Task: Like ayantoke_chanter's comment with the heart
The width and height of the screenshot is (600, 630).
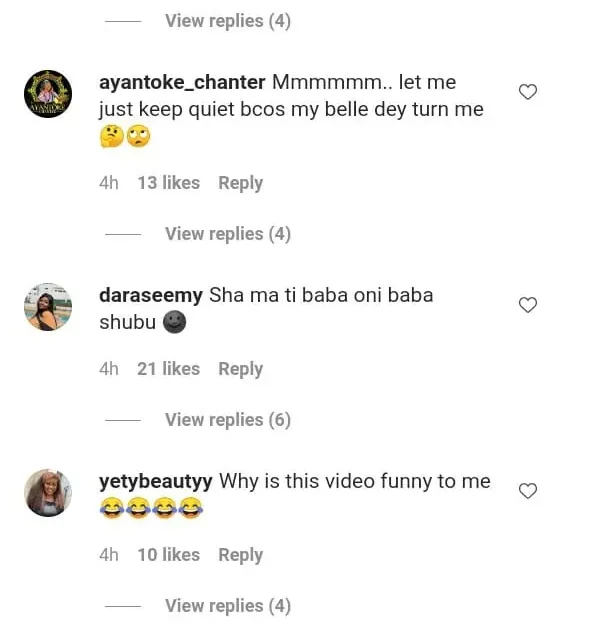Action: tap(528, 92)
